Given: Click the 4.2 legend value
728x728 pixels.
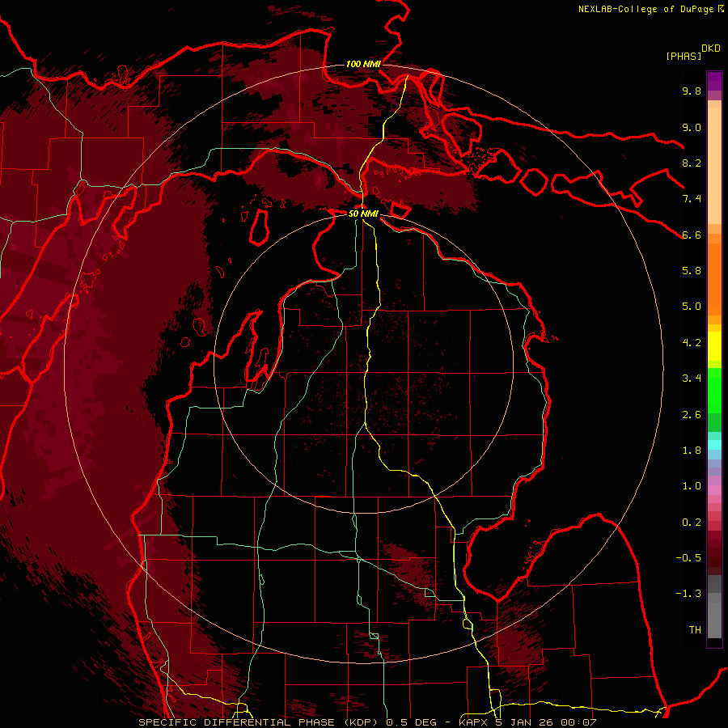Looking at the screenshot, I should click(x=692, y=343).
